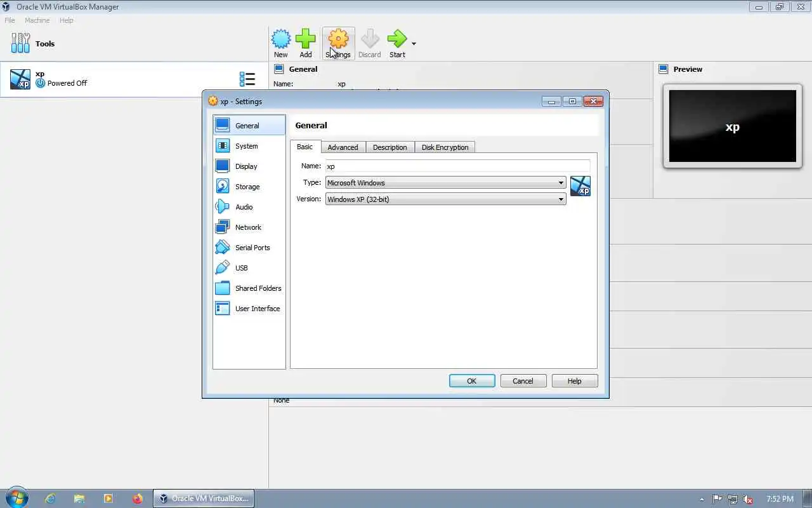The image size is (812, 508).
Task: Click the muted volume tray icon
Action: tap(749, 499)
